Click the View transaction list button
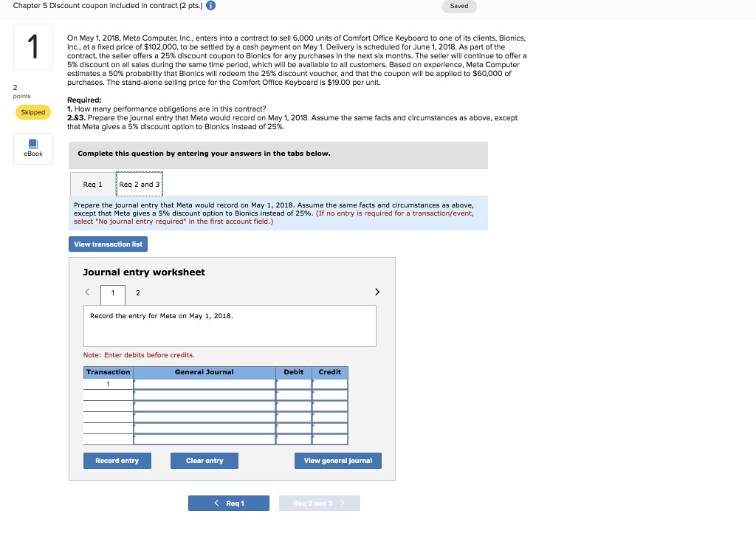 (x=108, y=244)
